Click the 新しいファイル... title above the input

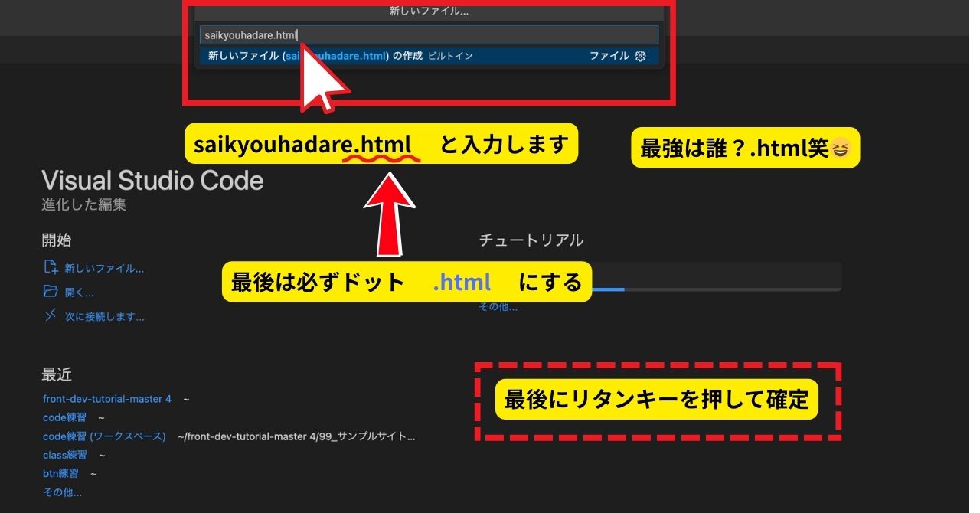[x=429, y=11]
